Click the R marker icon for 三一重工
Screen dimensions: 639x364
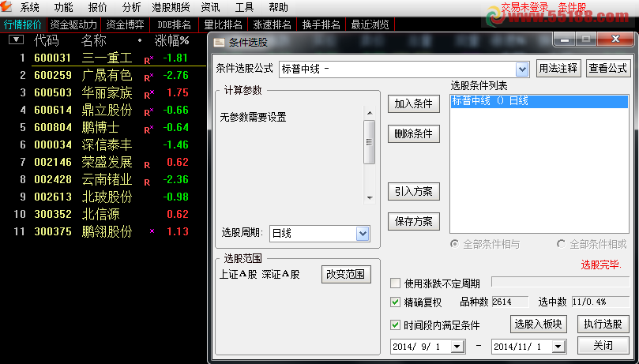pos(148,60)
